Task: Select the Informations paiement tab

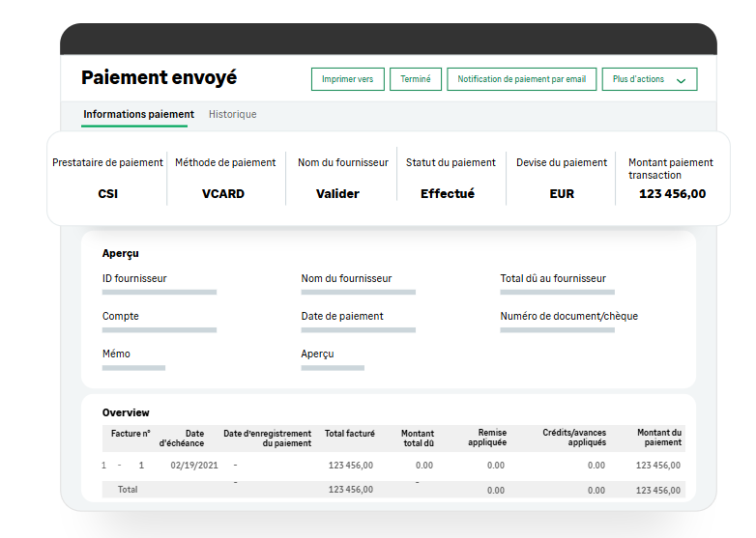Action: [138, 114]
